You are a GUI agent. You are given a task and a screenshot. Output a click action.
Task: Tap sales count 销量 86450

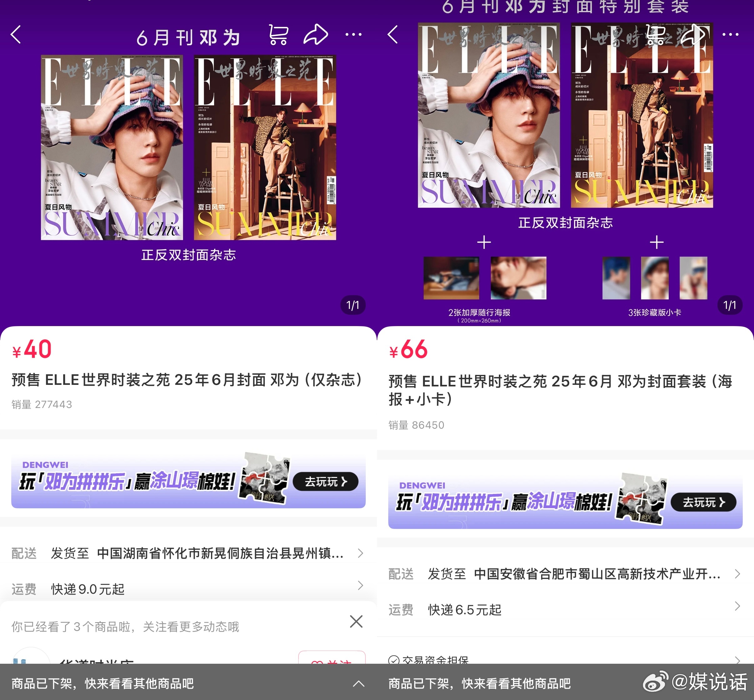click(416, 425)
